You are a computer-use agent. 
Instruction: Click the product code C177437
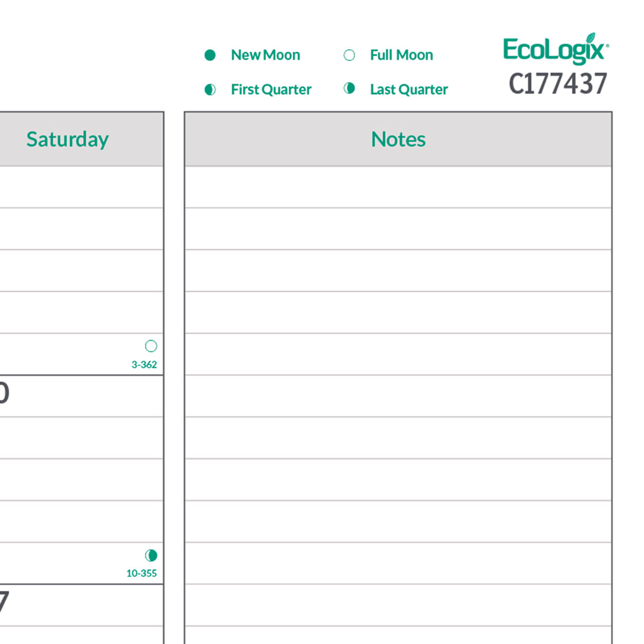pyautogui.click(x=558, y=84)
